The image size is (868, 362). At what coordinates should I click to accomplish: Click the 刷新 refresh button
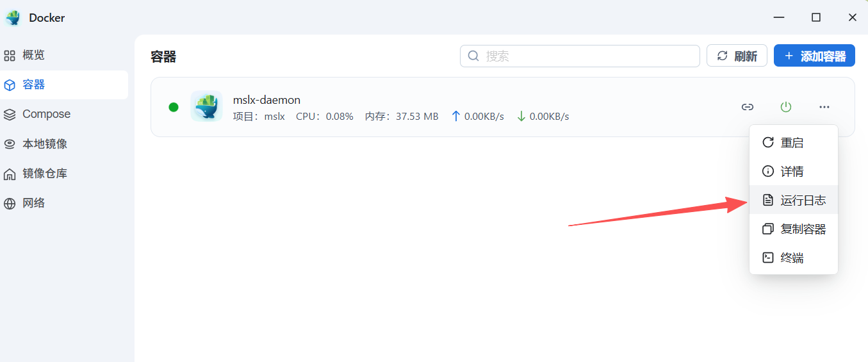(x=737, y=56)
